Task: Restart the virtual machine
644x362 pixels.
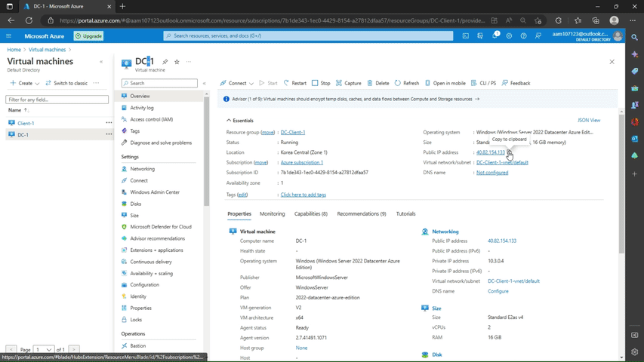Action: point(295,83)
